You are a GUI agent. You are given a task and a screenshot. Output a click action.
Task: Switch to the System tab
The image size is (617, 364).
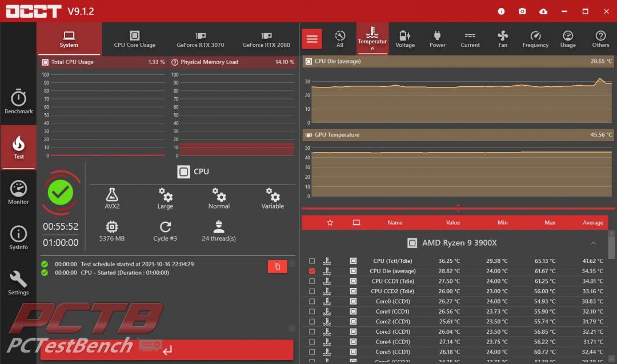coord(69,38)
